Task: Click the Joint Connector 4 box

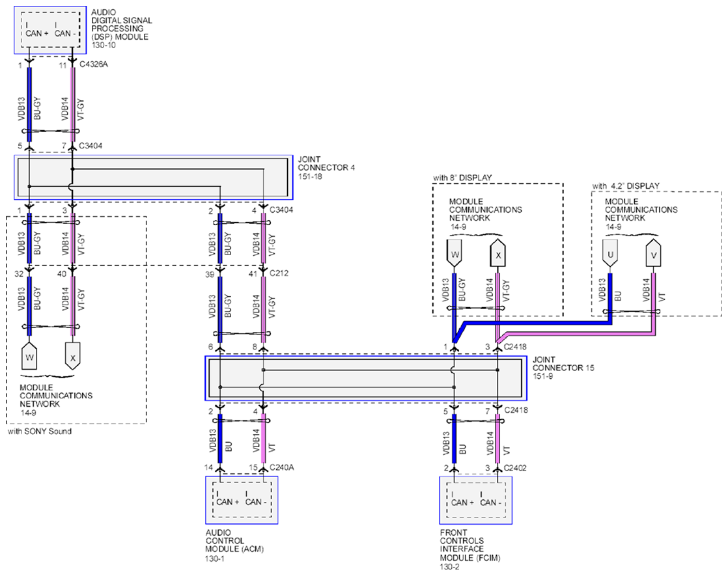Action: 154,178
